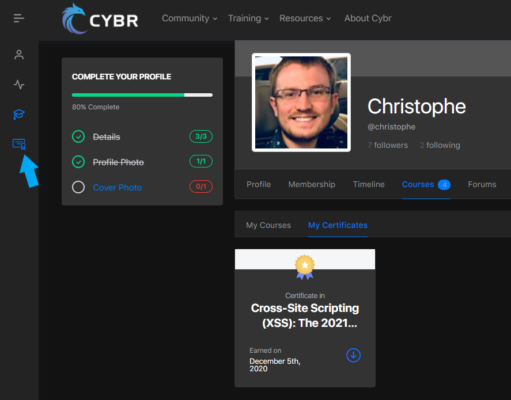
Task: Click the "COMPLETE YOUR PROFILE" heading
Action: tap(122, 77)
